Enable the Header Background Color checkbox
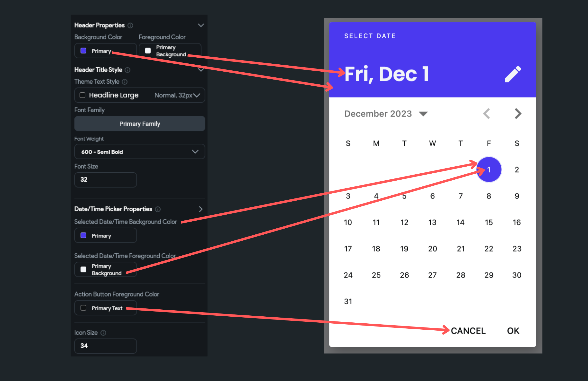This screenshot has height=381, width=588. [82, 51]
